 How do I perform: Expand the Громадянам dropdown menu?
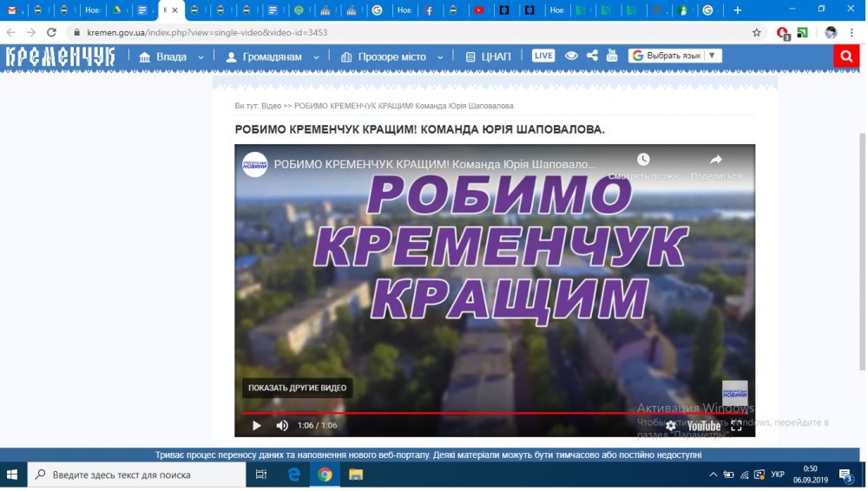(x=272, y=56)
